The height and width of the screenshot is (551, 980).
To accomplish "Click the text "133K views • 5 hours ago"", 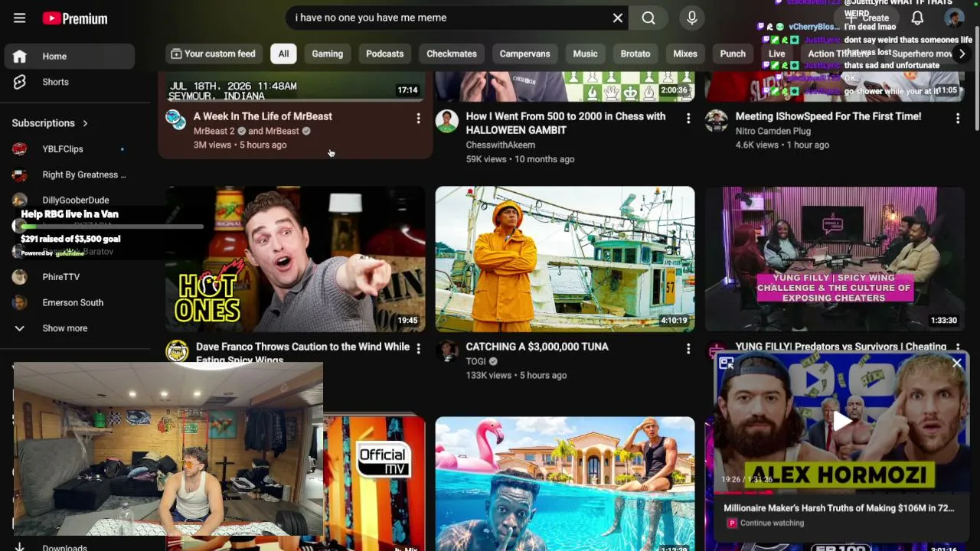I will point(517,375).
